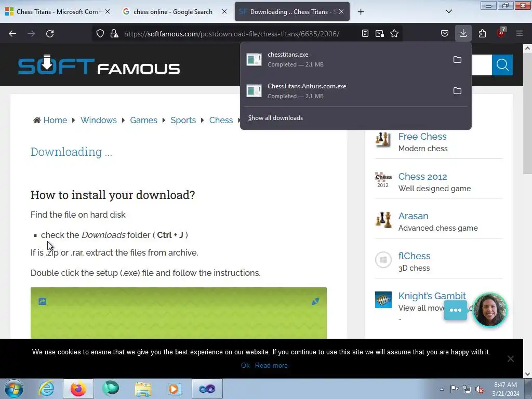Open the flChess link
Screen dimensions: 532x399
coord(414,256)
